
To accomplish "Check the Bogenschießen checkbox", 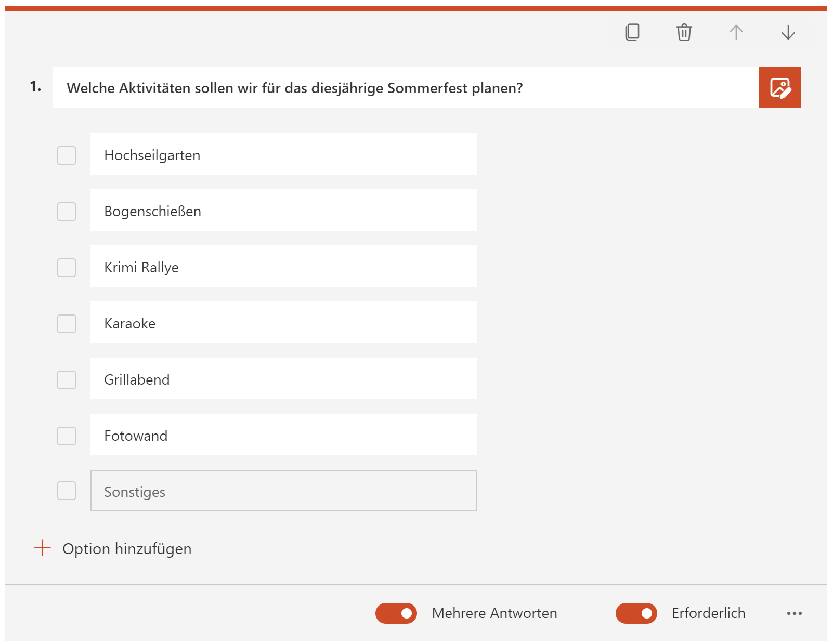I will tap(66, 211).
